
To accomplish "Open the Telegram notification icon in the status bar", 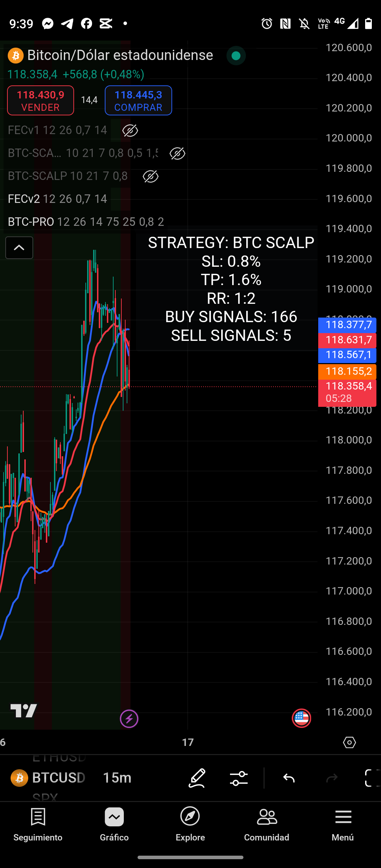I will [67, 24].
